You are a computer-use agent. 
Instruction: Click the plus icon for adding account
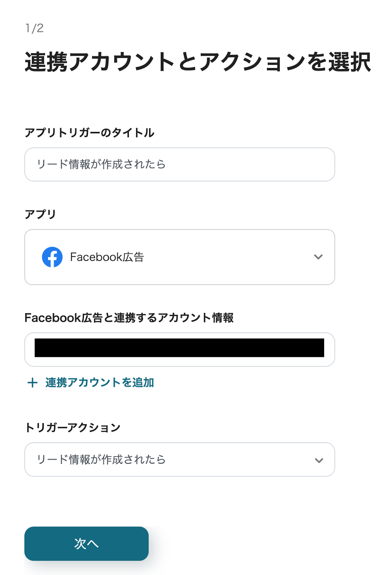pyautogui.click(x=32, y=383)
